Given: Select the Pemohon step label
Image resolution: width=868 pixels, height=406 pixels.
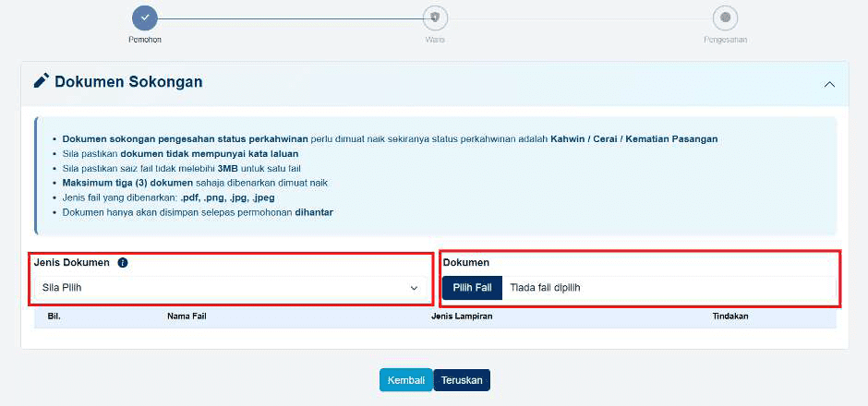Looking at the screenshot, I should [x=145, y=40].
